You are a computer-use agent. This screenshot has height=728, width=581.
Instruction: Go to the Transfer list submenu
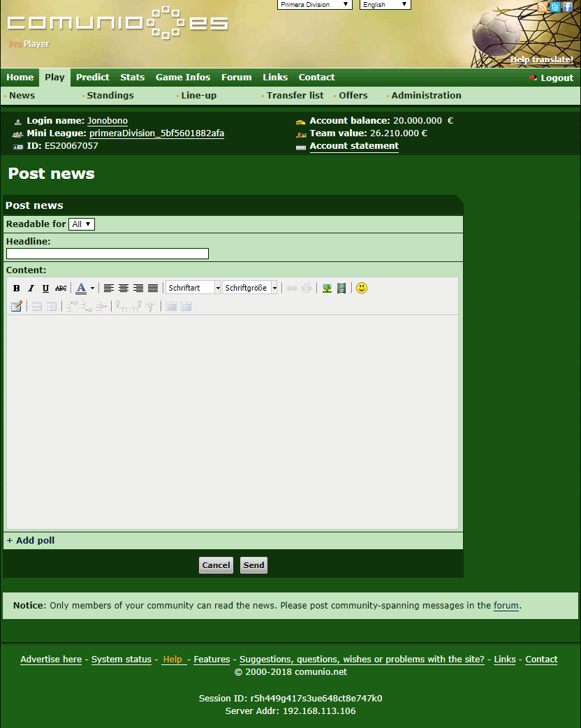click(295, 96)
